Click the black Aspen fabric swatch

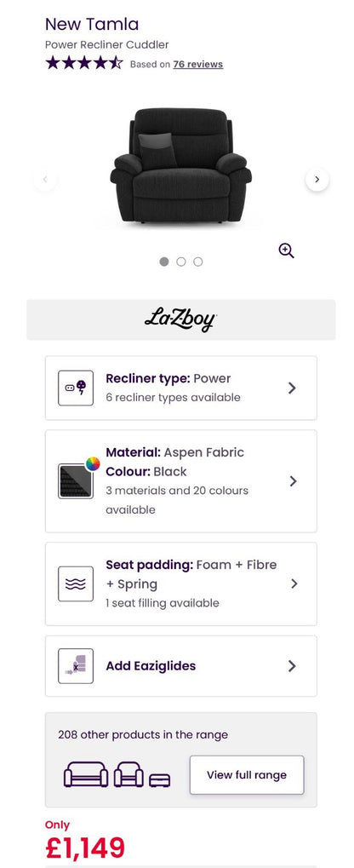click(x=76, y=481)
